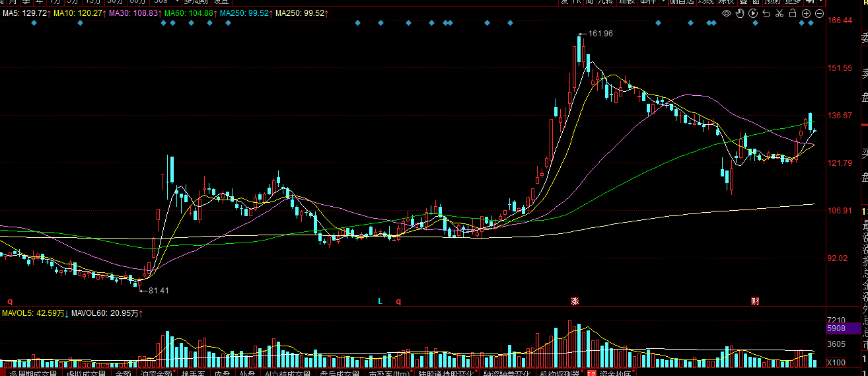Click the diamond marker directly above the 财 label
868x376 pixels.
755,23
